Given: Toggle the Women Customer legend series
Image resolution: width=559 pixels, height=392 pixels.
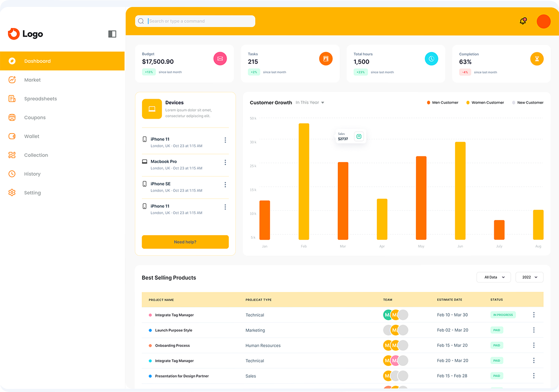Looking at the screenshot, I should pos(485,102).
